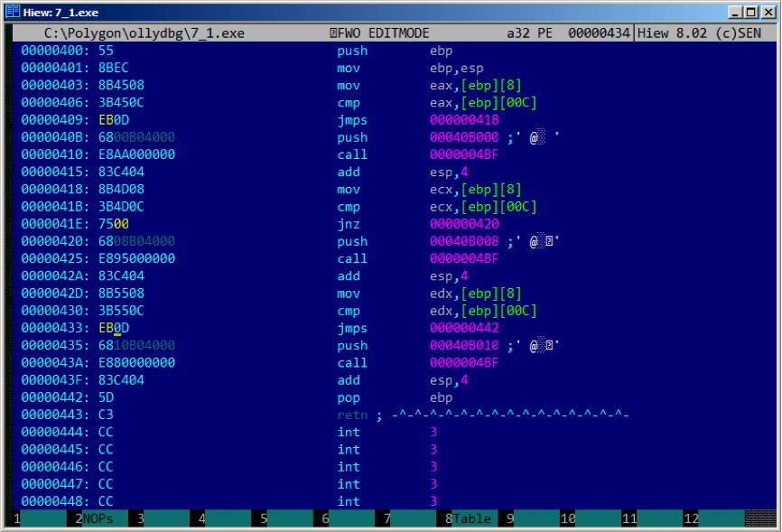Click push operand 0040B010
Viewport: 782px width, 532px height.
click(x=464, y=345)
